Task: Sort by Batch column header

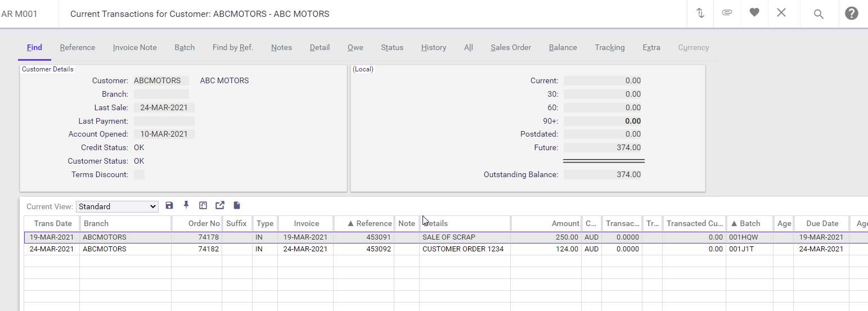Action: (x=750, y=223)
